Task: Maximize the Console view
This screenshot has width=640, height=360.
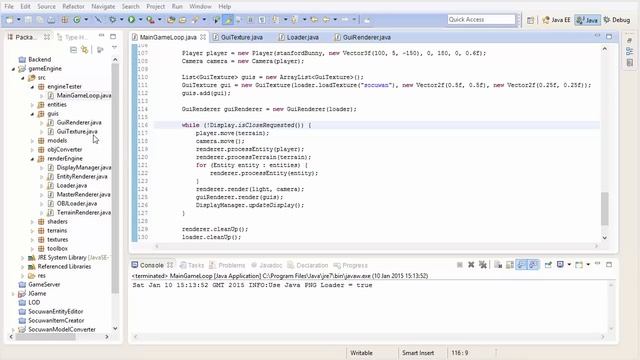Action: click(x=609, y=264)
